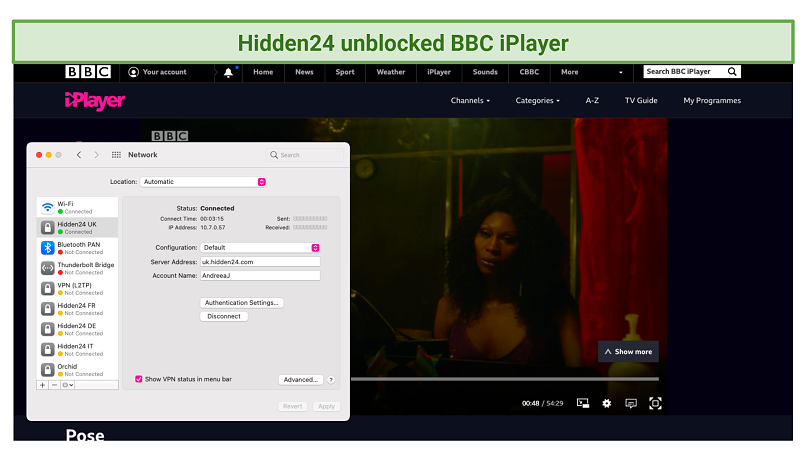Image resolution: width=806 pixels, height=453 pixels.
Task: Select Bluetooth PAN service
Action: click(x=77, y=248)
